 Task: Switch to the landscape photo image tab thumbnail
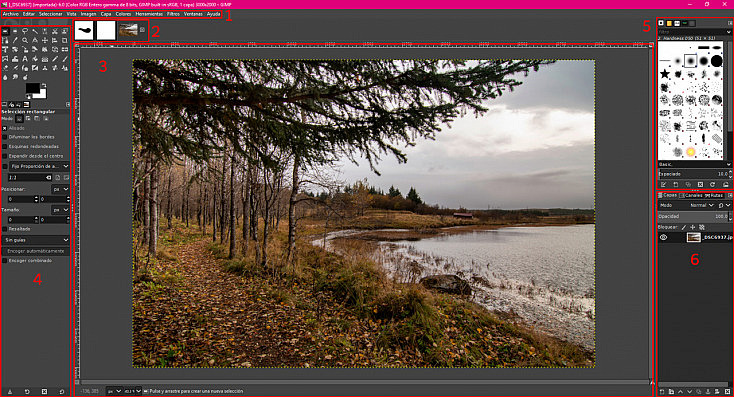(128, 30)
